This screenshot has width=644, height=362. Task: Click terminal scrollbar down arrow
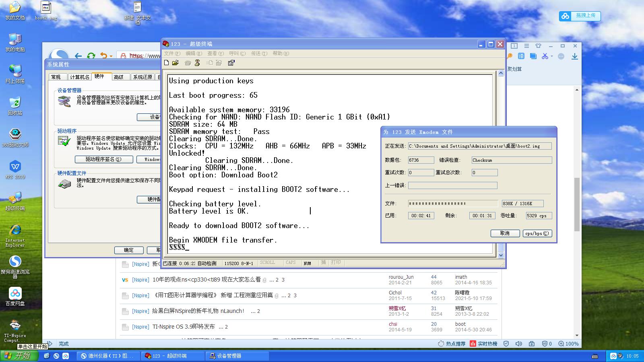point(501,255)
